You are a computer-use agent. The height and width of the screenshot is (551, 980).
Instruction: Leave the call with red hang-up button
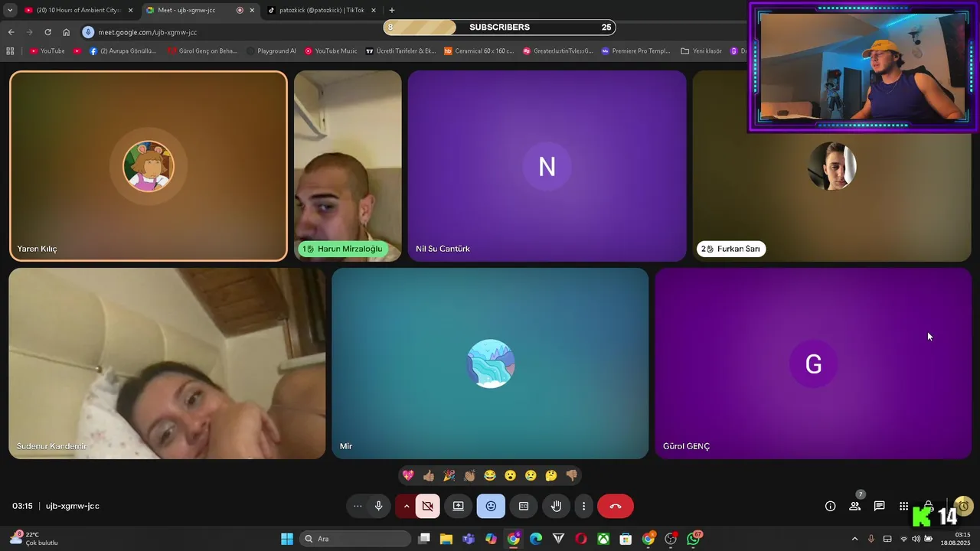pos(615,506)
